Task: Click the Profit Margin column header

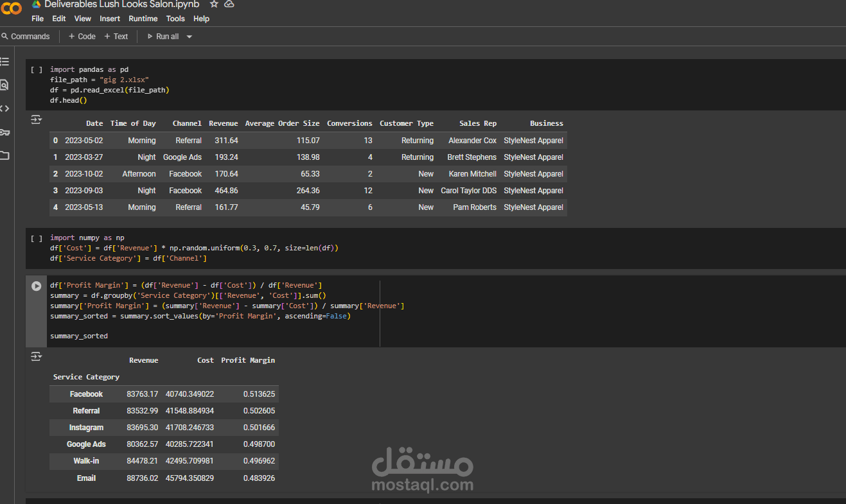Action: 248,360
